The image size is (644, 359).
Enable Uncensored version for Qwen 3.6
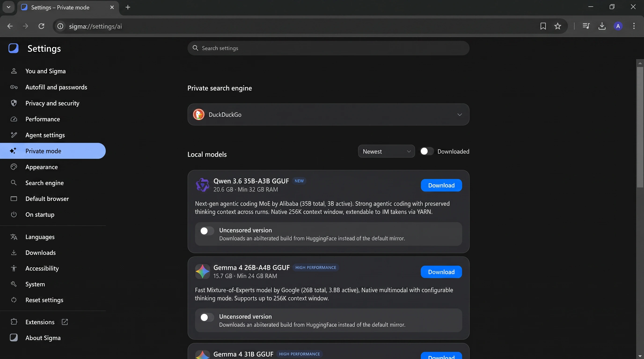(207, 231)
